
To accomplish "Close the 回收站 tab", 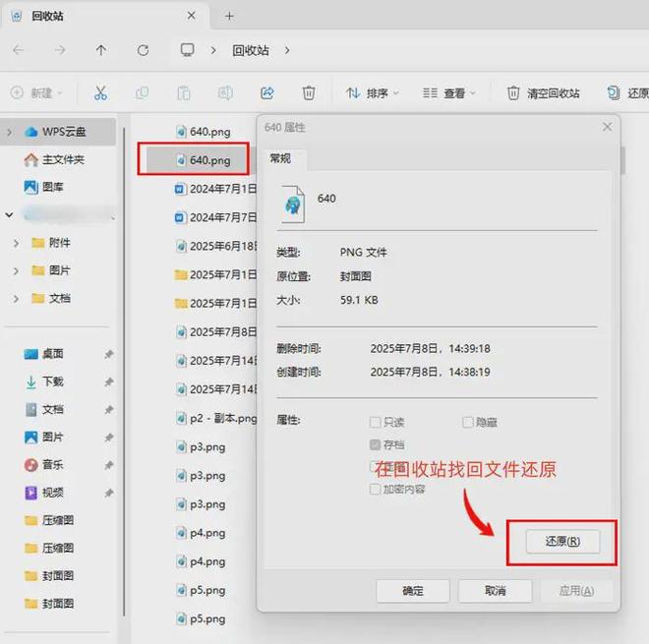I will pyautogui.click(x=191, y=16).
